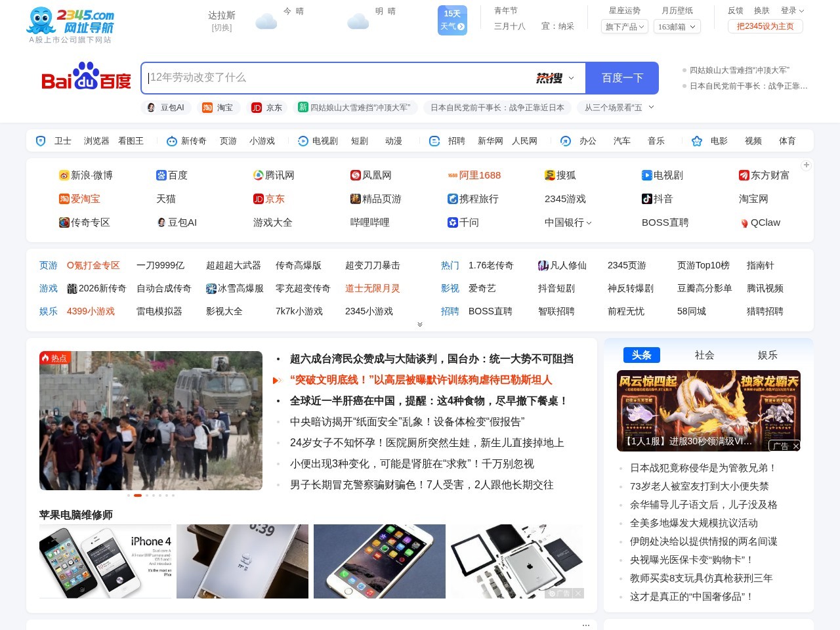Screen dimensions: 840x630
Task: Click 把2345设为主页 button
Action: pyautogui.click(x=765, y=26)
